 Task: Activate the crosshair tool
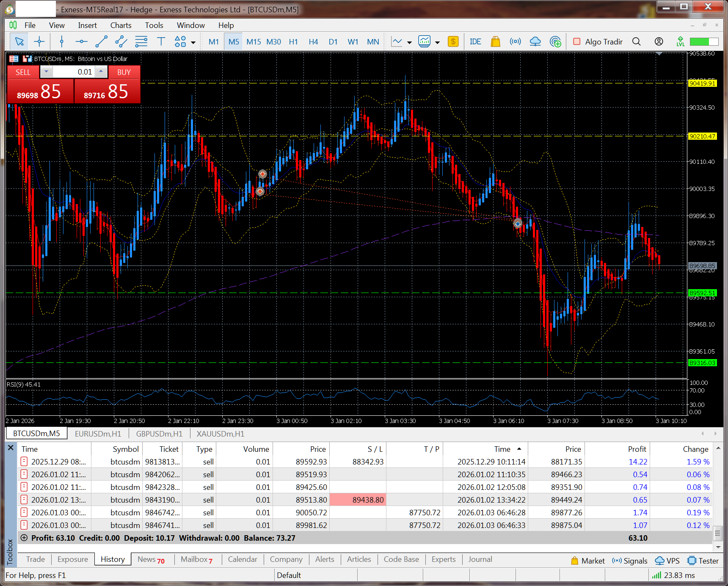pos(39,41)
